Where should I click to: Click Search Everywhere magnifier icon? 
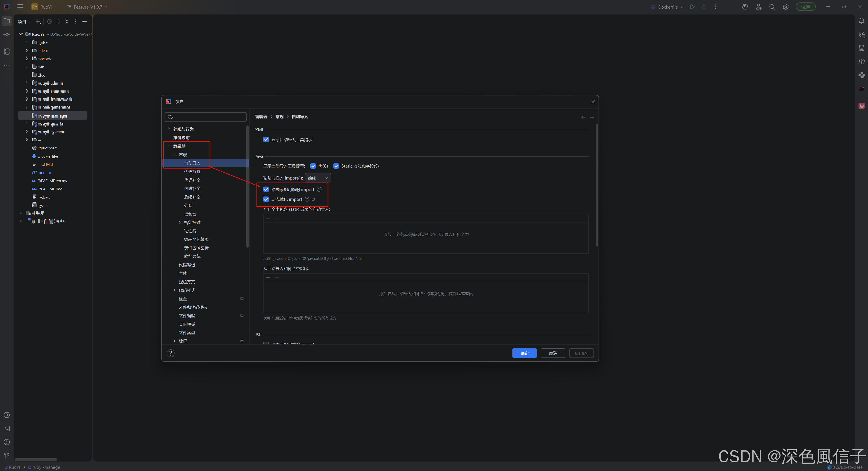(772, 7)
